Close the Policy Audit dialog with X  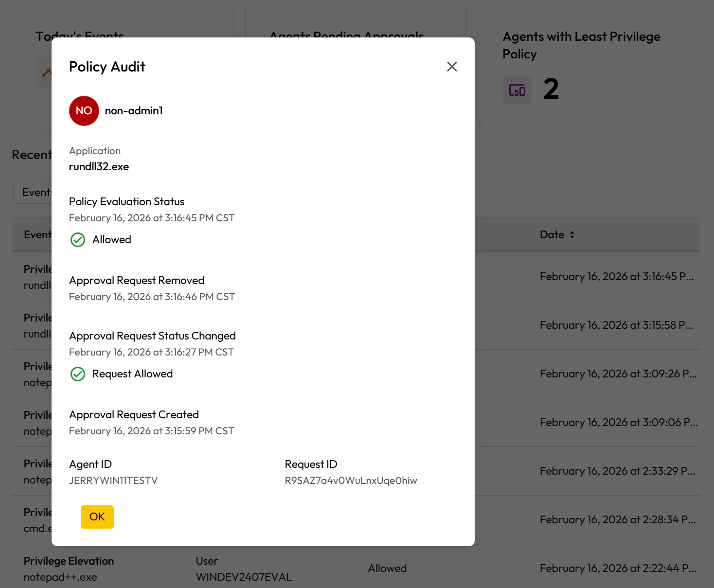[x=452, y=67]
